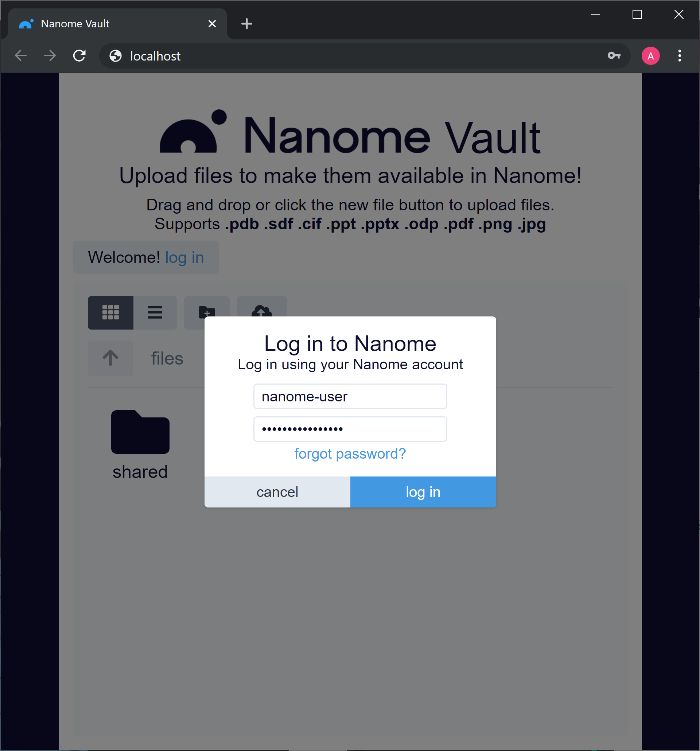
Task: Click the upload file icon
Action: pos(261,312)
